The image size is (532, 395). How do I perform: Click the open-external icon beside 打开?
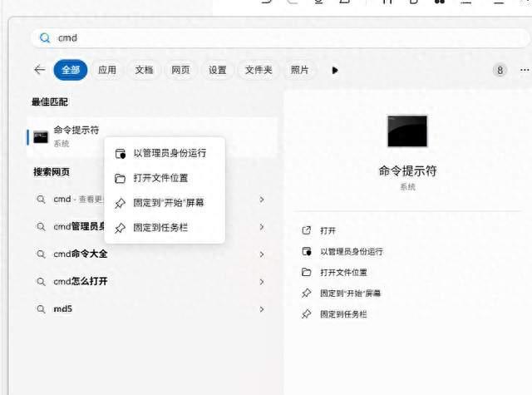click(x=307, y=230)
